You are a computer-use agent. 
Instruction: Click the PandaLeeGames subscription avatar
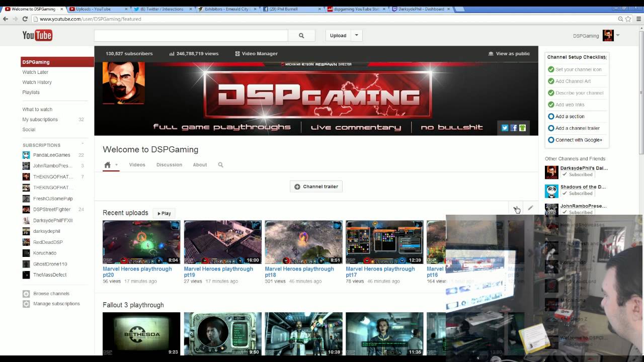pyautogui.click(x=26, y=155)
